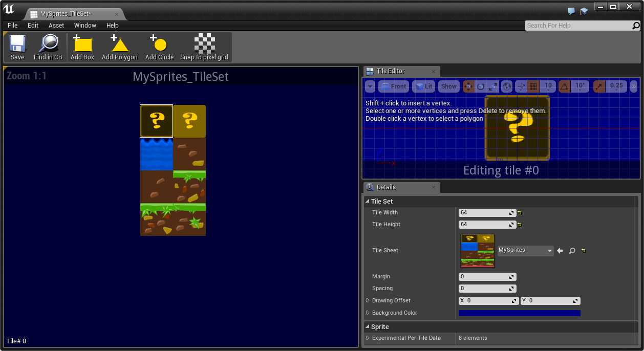This screenshot has width=644, height=351.
Task: Open grid snap value 10 dropdown
Action: (548, 86)
